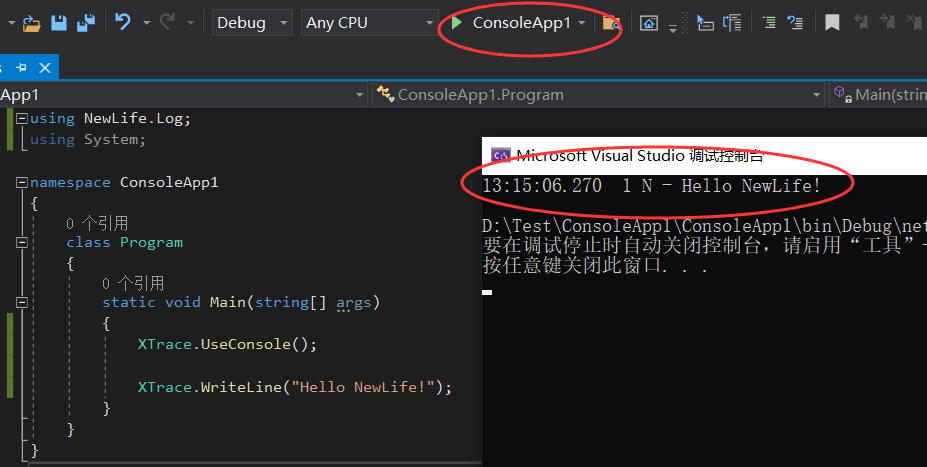Viewport: 927px width, 467px height.
Task: Uncomment the selected lines
Action: (795, 23)
